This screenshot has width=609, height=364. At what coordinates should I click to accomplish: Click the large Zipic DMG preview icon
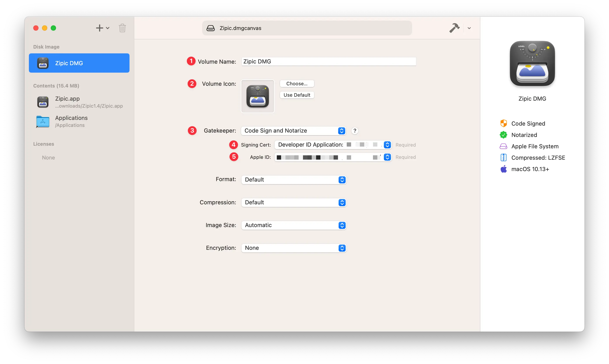point(532,63)
